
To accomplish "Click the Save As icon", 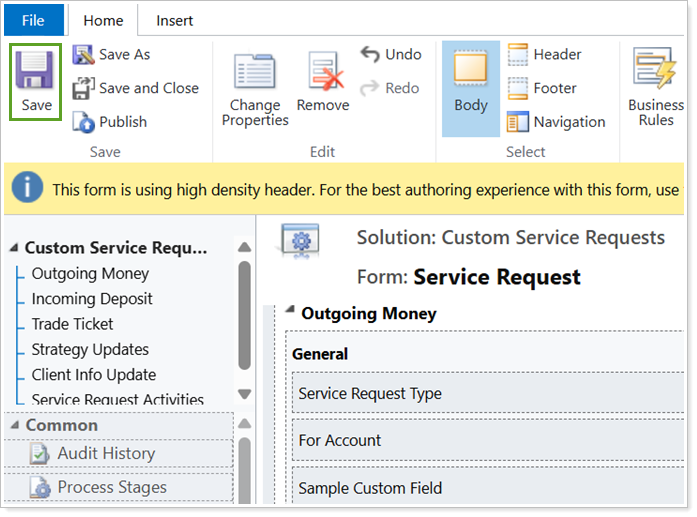I will pos(84,55).
